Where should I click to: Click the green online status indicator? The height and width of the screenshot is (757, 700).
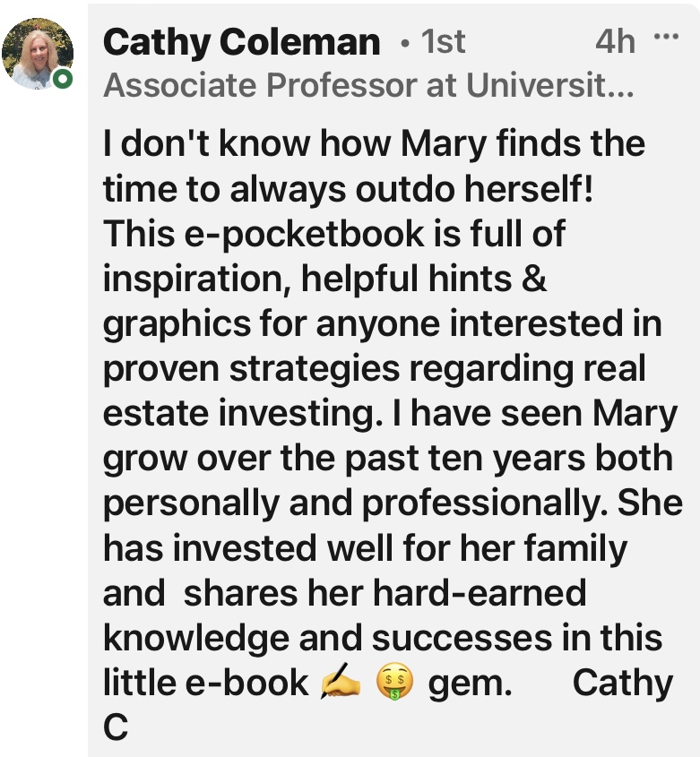[x=62, y=81]
